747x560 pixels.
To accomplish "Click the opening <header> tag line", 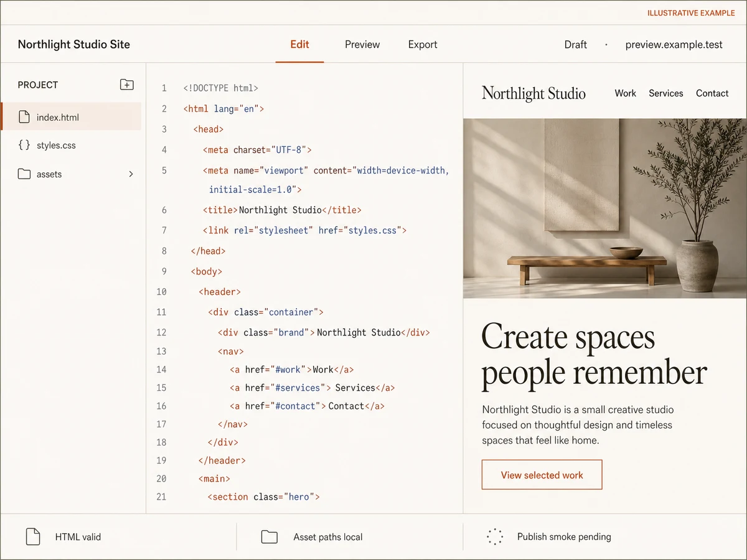I will pos(220,291).
